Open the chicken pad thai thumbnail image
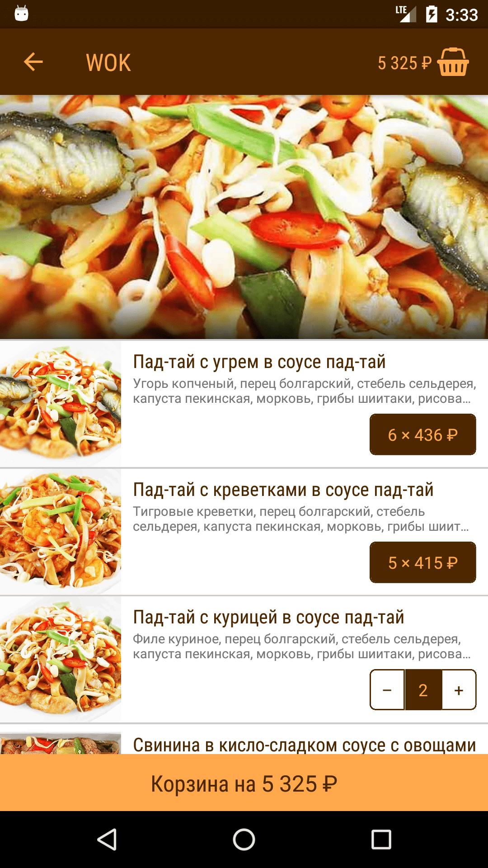488x868 pixels. (61, 659)
